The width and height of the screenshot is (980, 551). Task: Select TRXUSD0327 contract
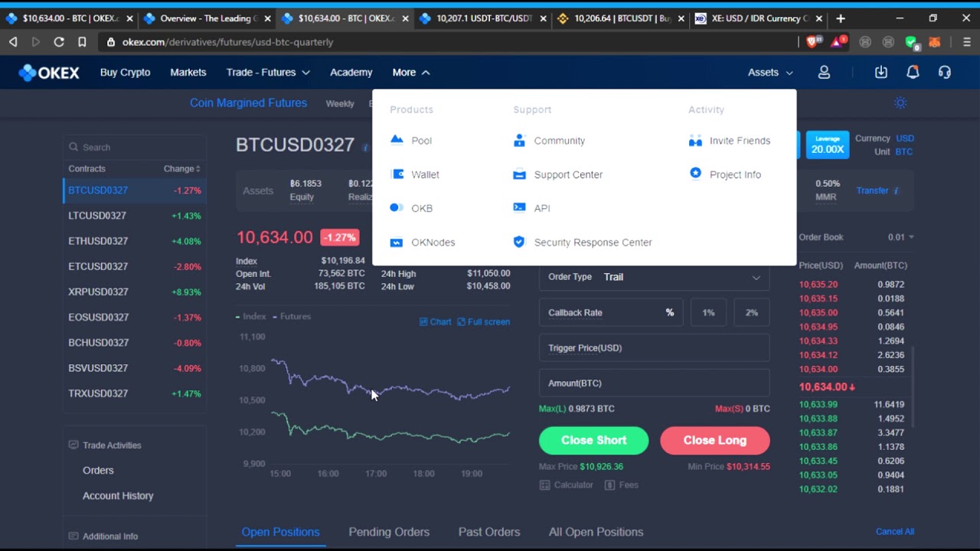pyautogui.click(x=134, y=393)
